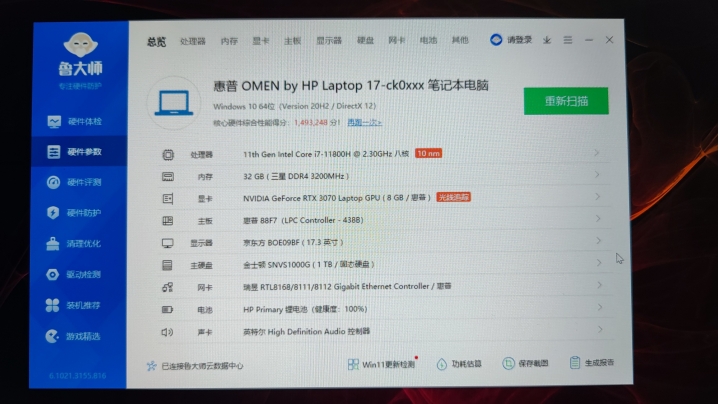Screen dimensions: 720x404
Task: Click the laptop computer icon
Action: pos(174,103)
